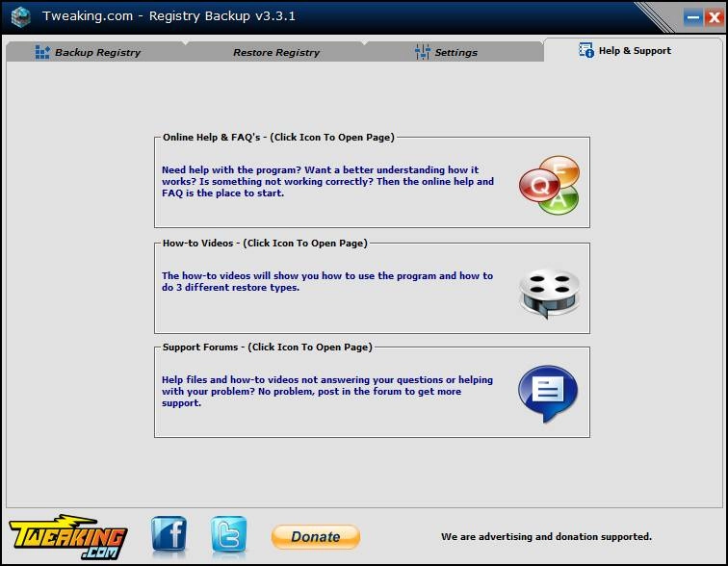Click the Donate button

[x=316, y=537]
